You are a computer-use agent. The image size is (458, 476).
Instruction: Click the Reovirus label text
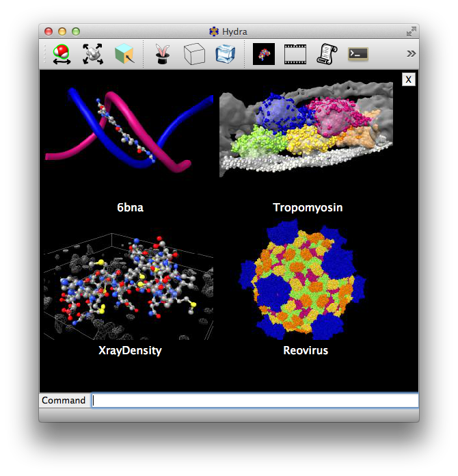tap(306, 351)
